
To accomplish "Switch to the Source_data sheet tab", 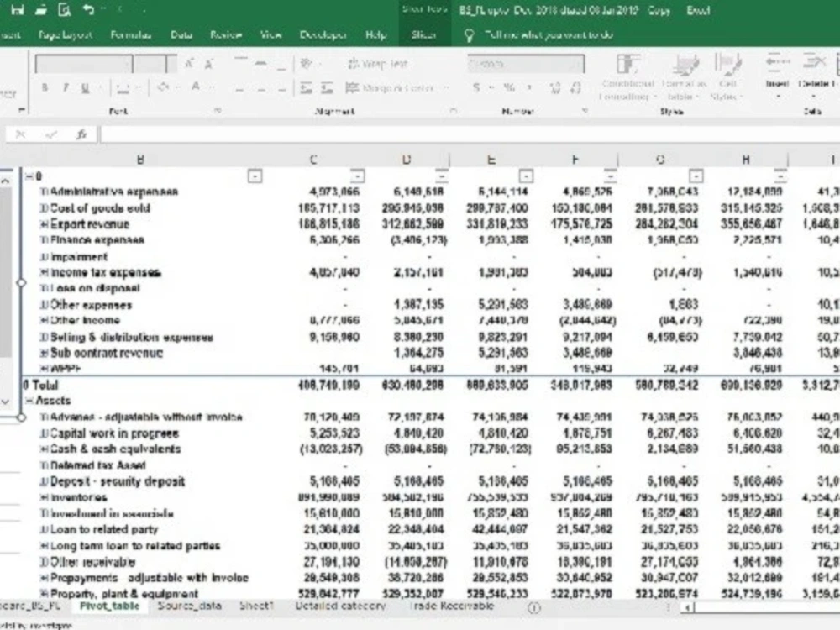I will (x=189, y=606).
